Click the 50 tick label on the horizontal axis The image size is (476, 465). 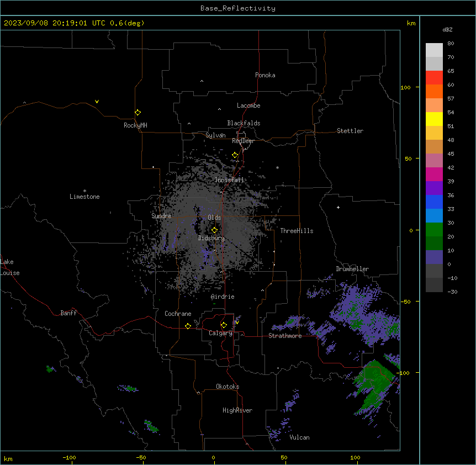point(284,457)
